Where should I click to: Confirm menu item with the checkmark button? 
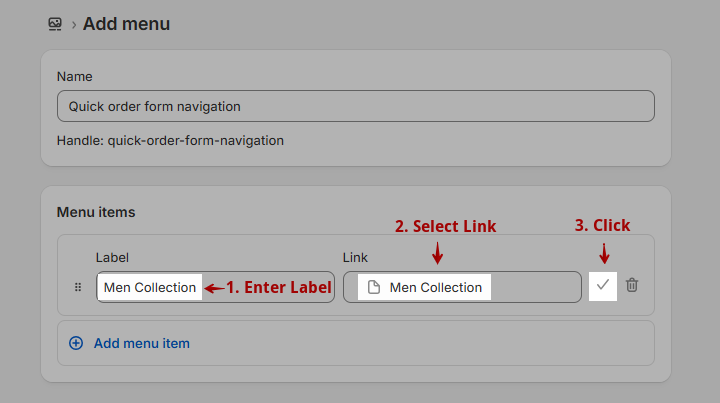[x=603, y=286]
